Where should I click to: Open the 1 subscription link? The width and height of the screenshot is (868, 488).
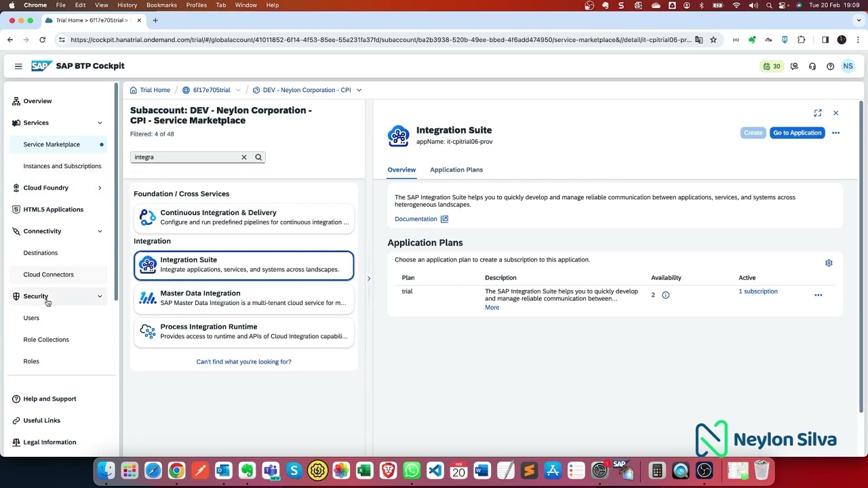758,291
